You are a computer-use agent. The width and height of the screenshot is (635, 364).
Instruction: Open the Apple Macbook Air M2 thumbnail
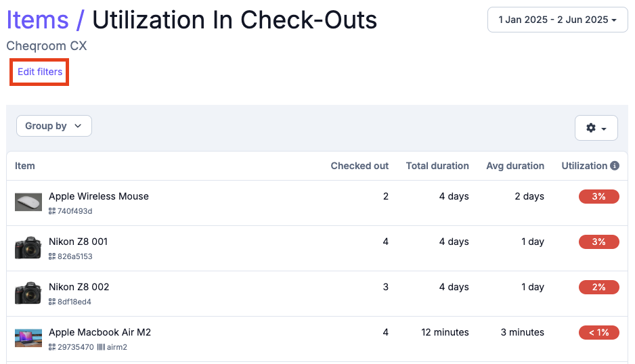point(28,338)
